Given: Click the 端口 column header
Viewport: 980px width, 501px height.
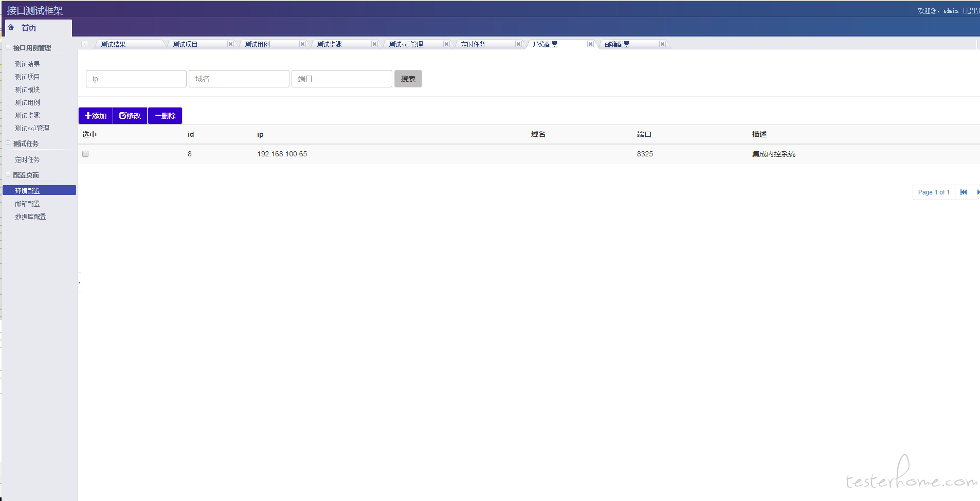Looking at the screenshot, I should click(644, 134).
